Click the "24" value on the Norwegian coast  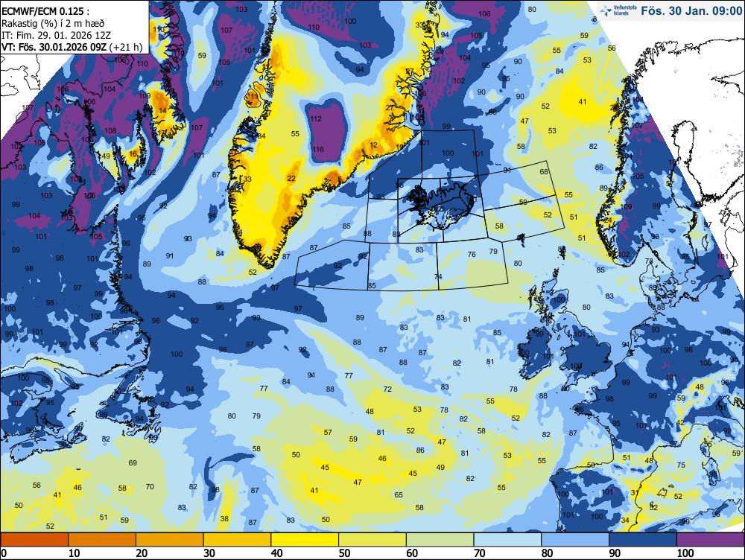pyautogui.click(x=607, y=220)
